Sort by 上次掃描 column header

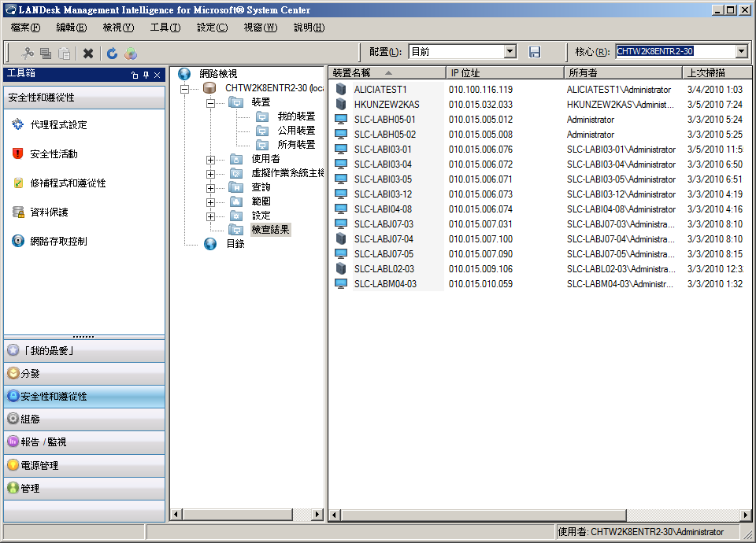(x=717, y=72)
